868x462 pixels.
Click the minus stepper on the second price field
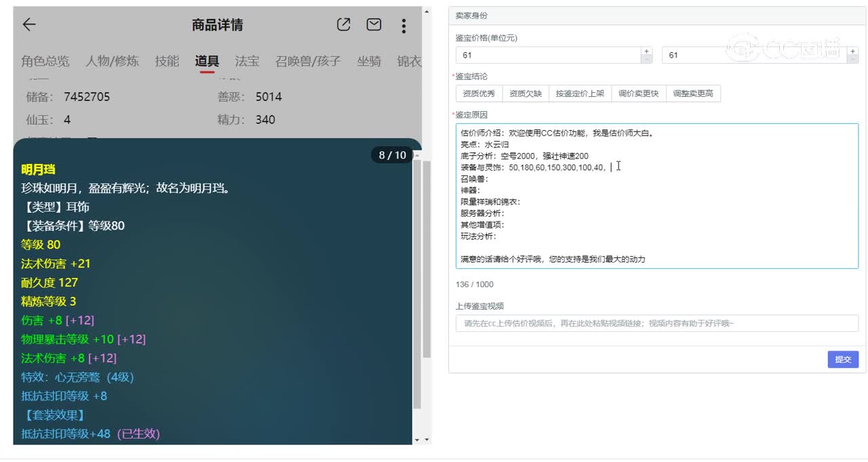(x=853, y=59)
